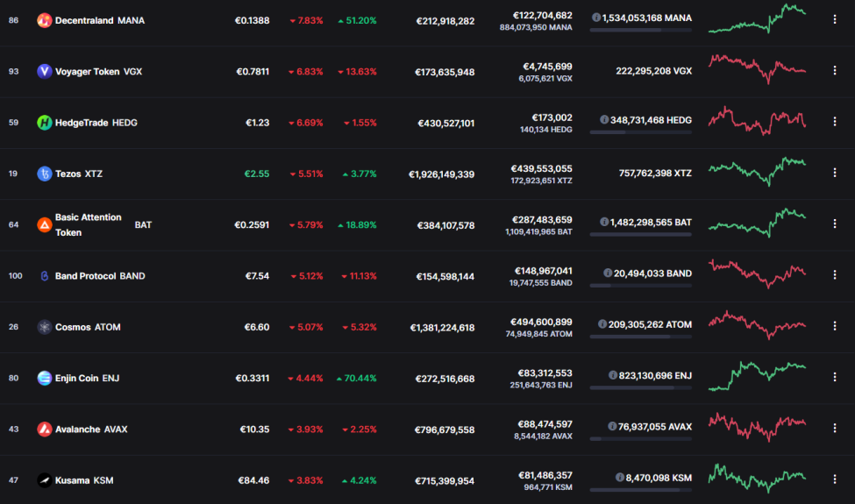Screen dimensions: 855x504
Task: Open the Tezos XTZ coin page
Action: (x=79, y=174)
